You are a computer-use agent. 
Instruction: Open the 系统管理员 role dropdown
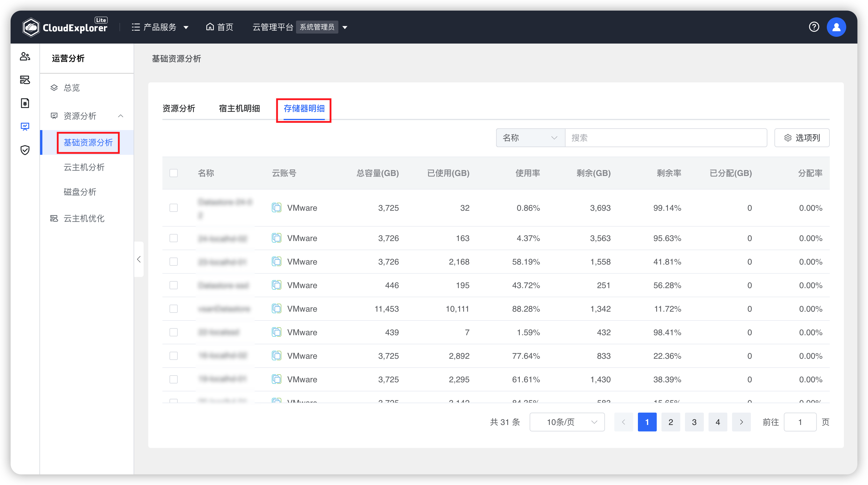pyautogui.click(x=322, y=27)
